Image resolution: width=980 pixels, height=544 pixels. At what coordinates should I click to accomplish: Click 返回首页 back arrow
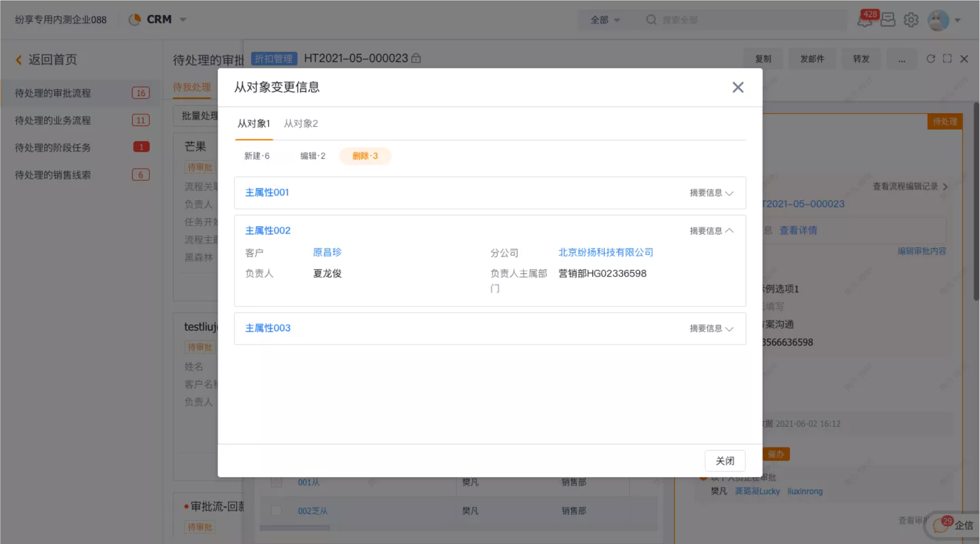point(18,60)
